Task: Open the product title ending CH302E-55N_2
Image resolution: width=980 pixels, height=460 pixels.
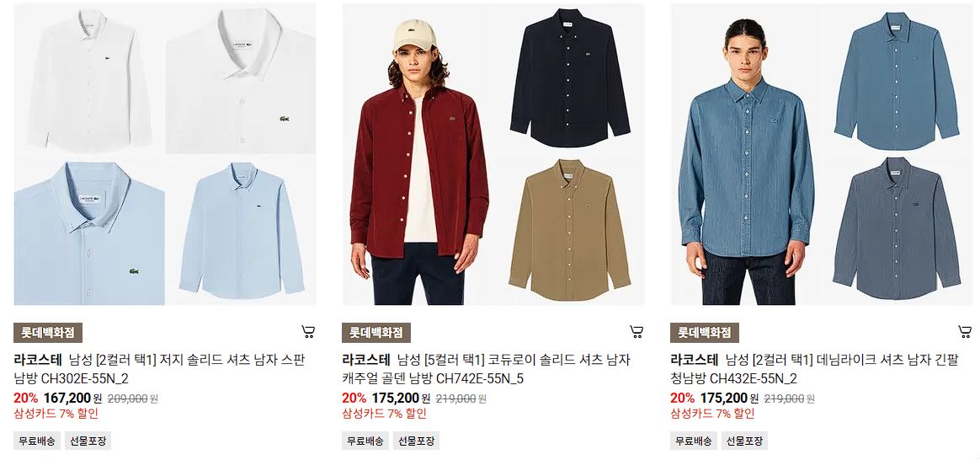Action: (159, 369)
